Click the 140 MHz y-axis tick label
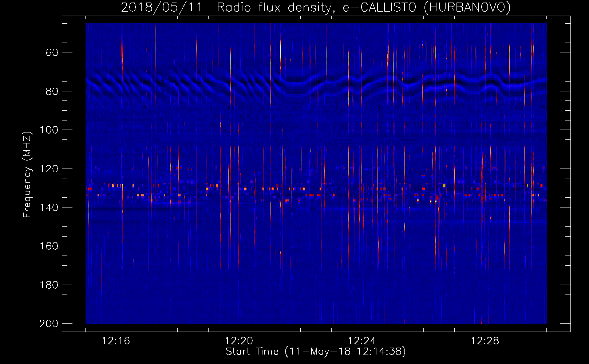 [49, 207]
